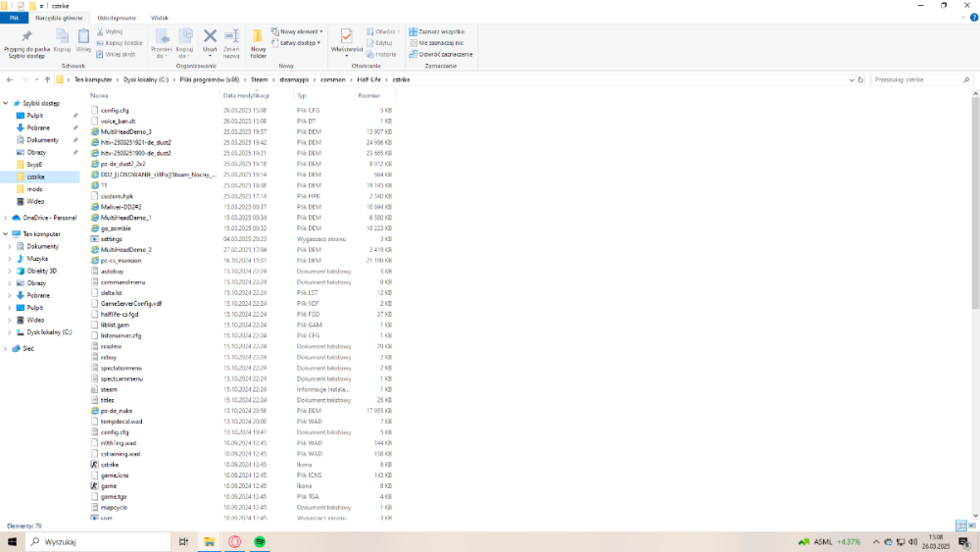Select the MultiHeadDemo_3 file
The image size is (980, 552).
click(x=125, y=132)
